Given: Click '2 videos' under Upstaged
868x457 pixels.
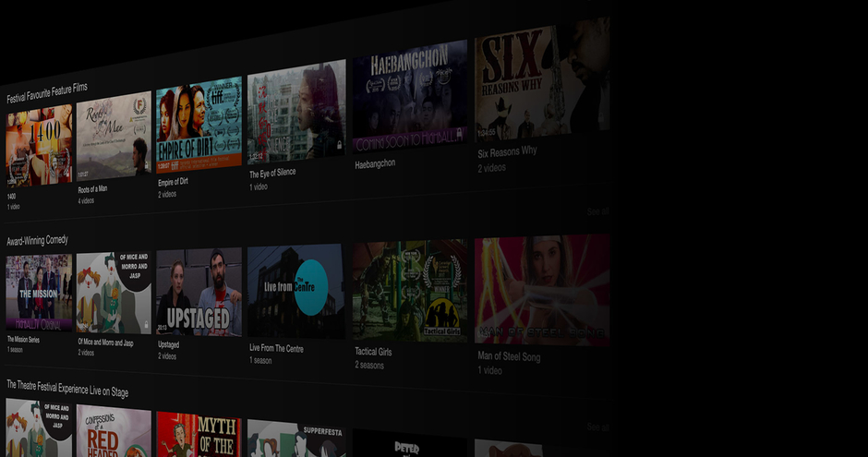Looking at the screenshot, I should click(x=167, y=355).
